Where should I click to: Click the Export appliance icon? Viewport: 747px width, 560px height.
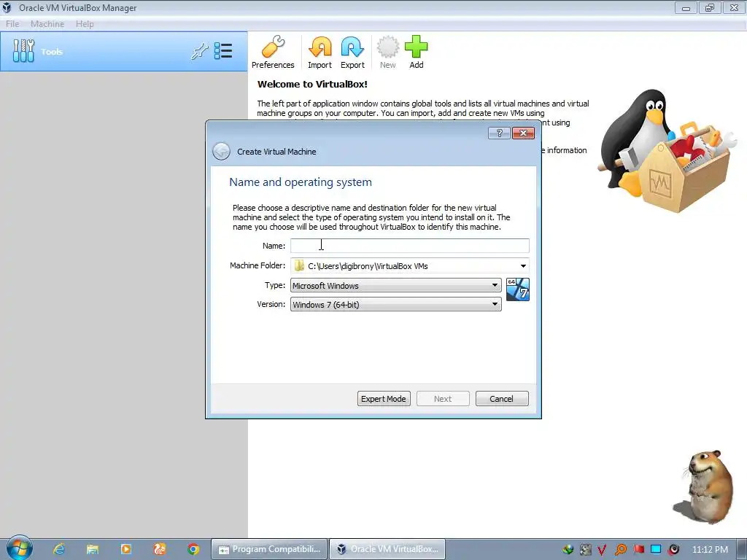(x=352, y=52)
